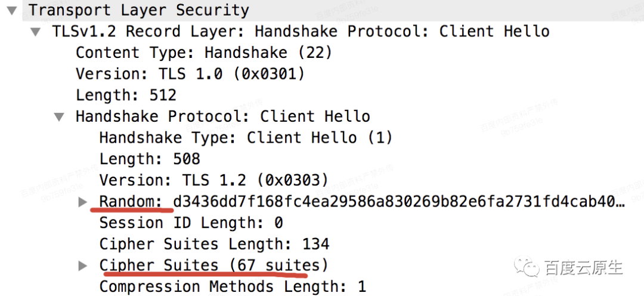Select the Cipher Suites Length: 134 row

[214, 244]
